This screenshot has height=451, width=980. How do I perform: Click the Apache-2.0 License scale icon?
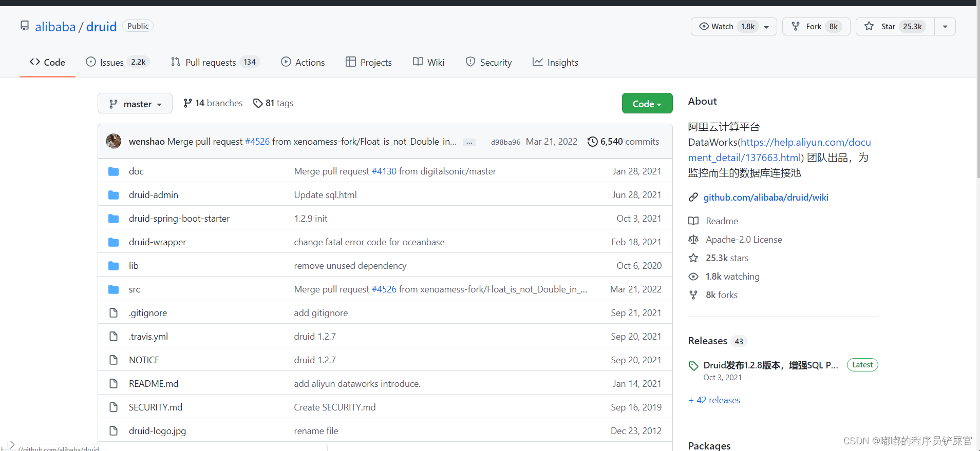(693, 240)
